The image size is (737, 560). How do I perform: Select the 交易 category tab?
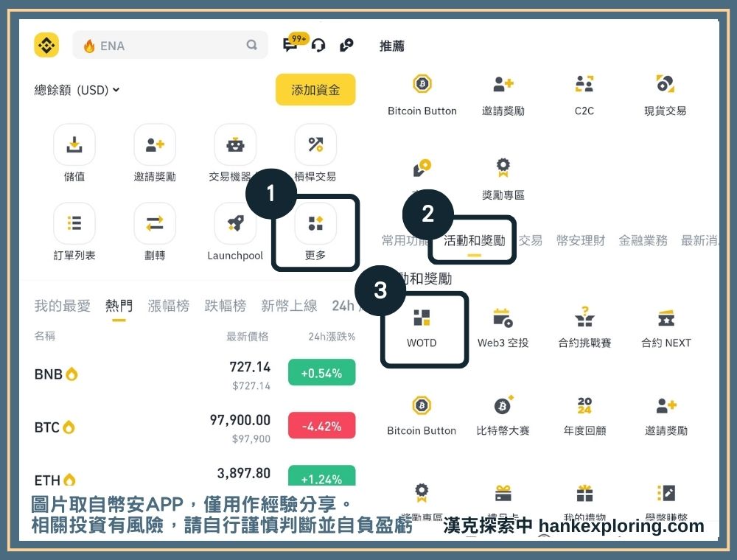click(x=530, y=240)
